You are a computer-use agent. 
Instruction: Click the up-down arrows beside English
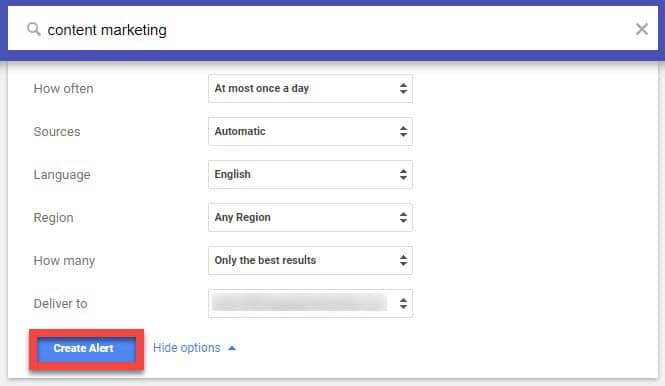pos(403,174)
